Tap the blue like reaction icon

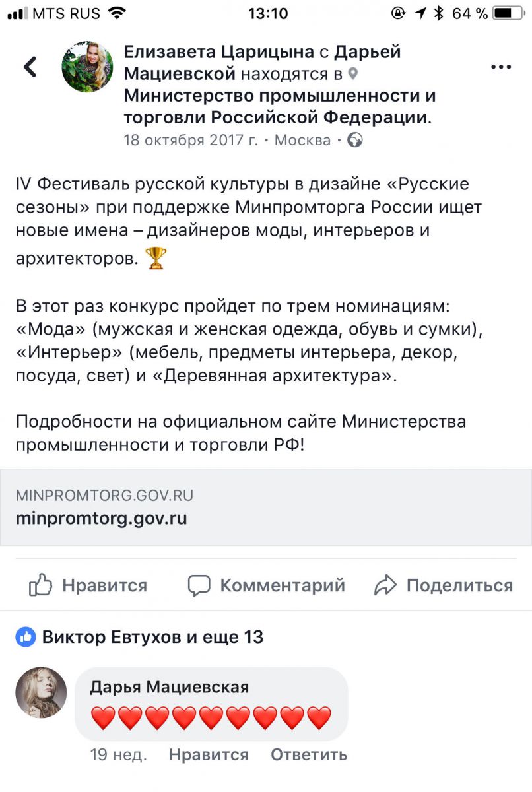click(x=26, y=637)
